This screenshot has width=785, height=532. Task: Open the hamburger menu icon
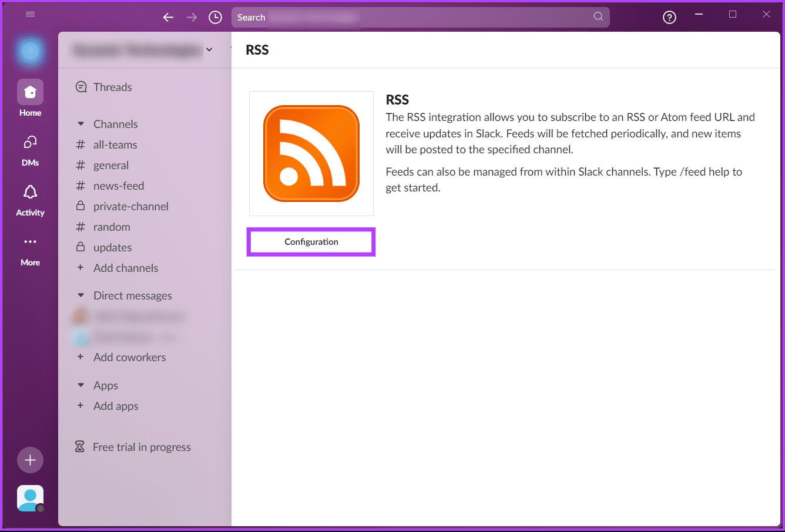point(31,14)
